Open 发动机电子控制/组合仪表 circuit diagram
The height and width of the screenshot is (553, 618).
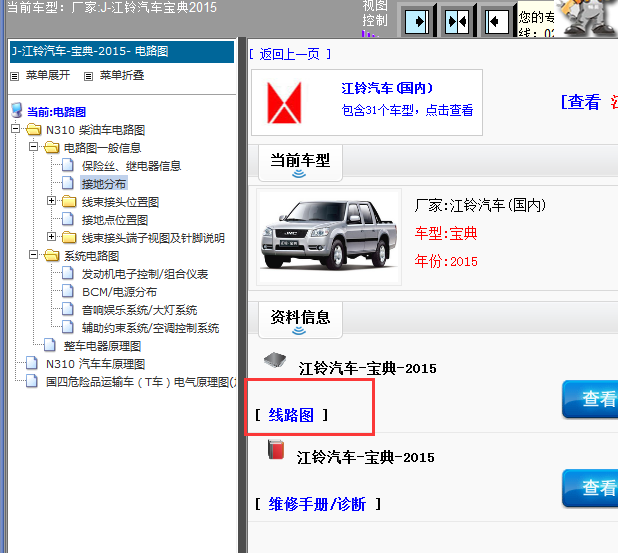[x=145, y=274]
